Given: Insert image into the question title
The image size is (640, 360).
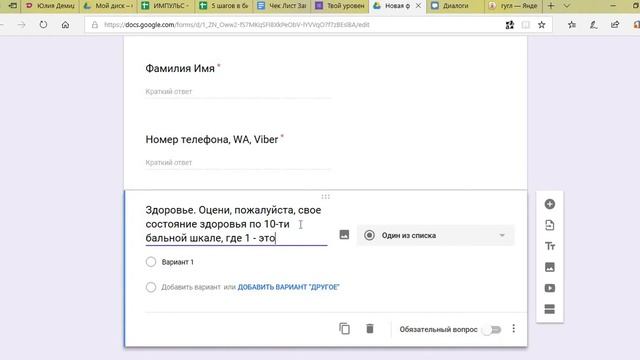Looking at the screenshot, I should point(344,235).
